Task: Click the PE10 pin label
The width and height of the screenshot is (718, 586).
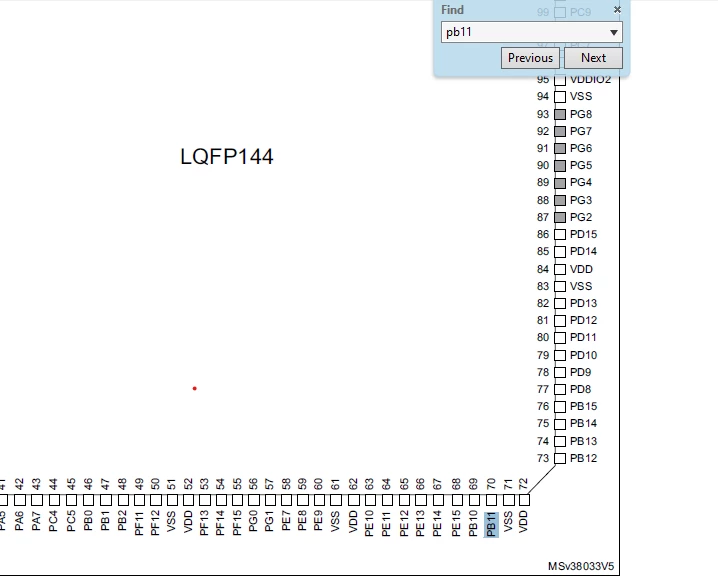Action: point(369,523)
